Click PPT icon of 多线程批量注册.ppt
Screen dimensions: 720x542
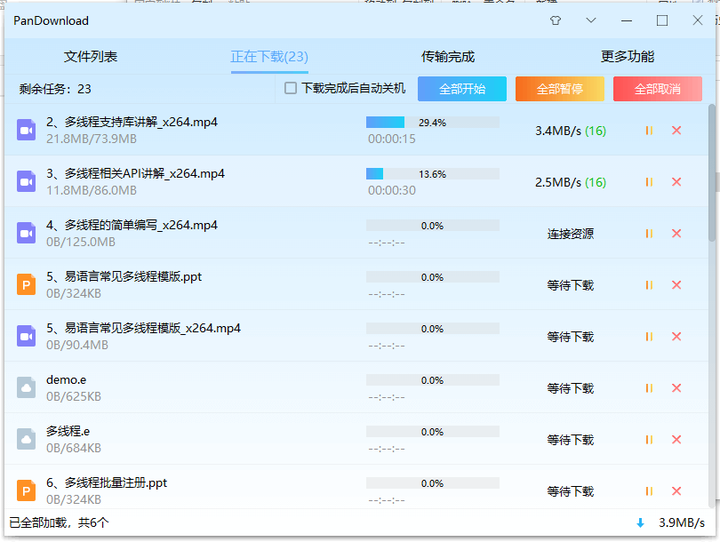pos(26,491)
